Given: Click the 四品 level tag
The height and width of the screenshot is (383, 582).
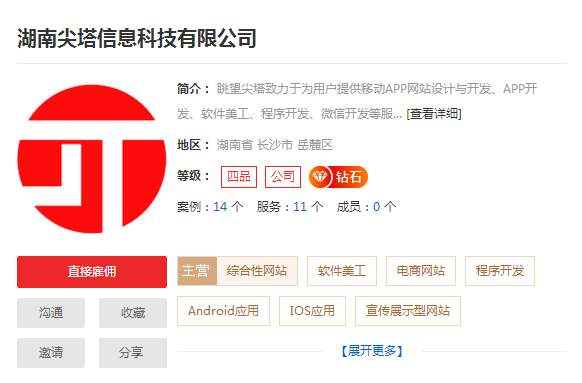Looking at the screenshot, I should click(x=239, y=177).
